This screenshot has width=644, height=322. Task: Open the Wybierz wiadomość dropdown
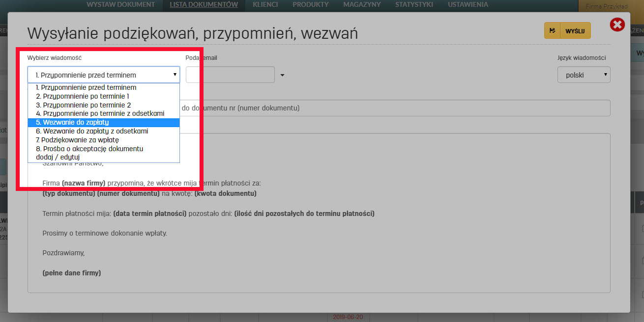pos(104,75)
